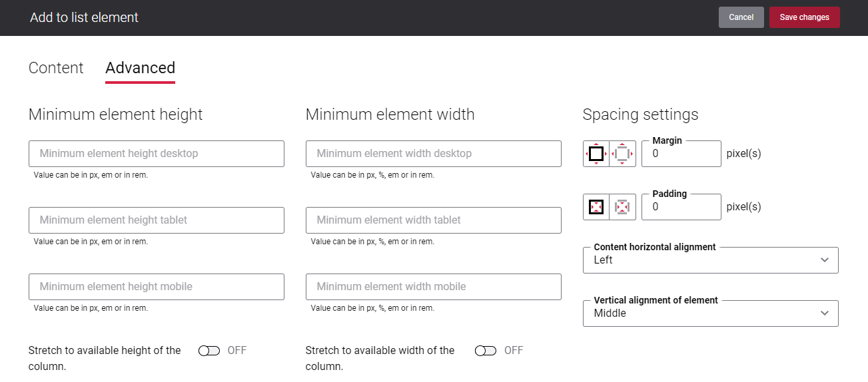
Task: Focus the Margin pixel value field
Action: pos(681,154)
